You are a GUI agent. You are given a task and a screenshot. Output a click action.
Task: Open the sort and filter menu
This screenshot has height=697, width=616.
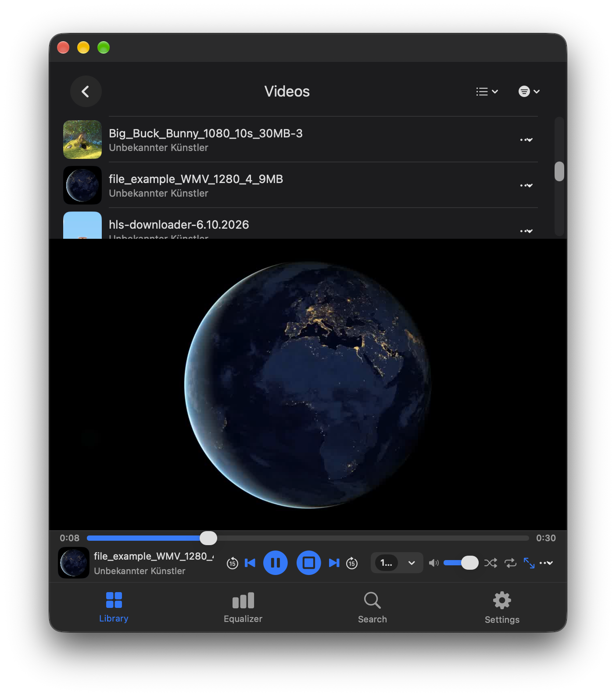click(529, 91)
